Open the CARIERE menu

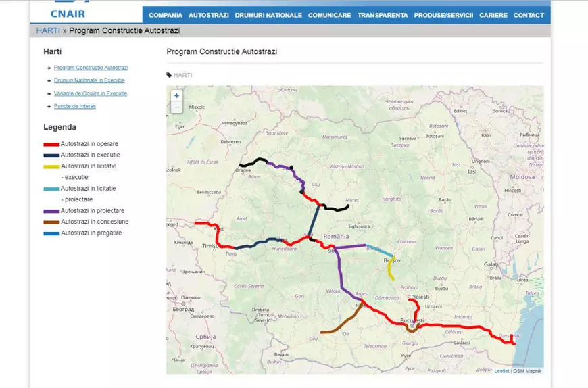pyautogui.click(x=493, y=16)
